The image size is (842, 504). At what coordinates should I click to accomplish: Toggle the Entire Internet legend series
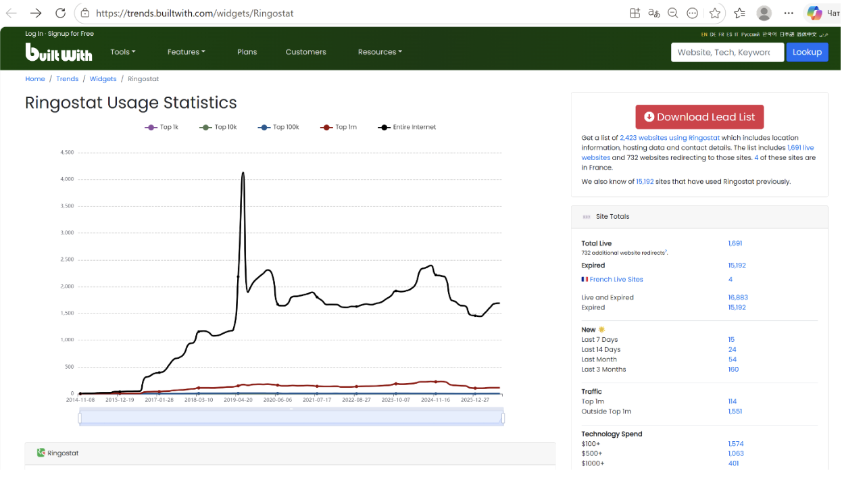pos(407,127)
